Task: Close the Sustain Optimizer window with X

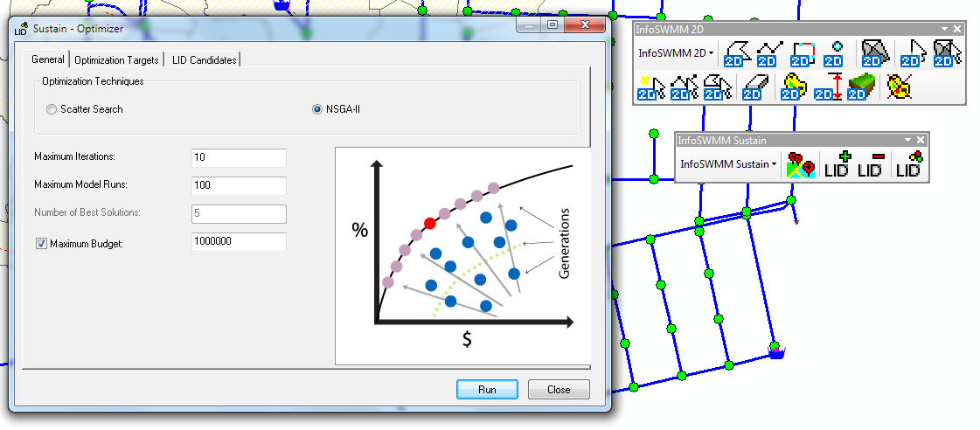Action: [x=584, y=25]
